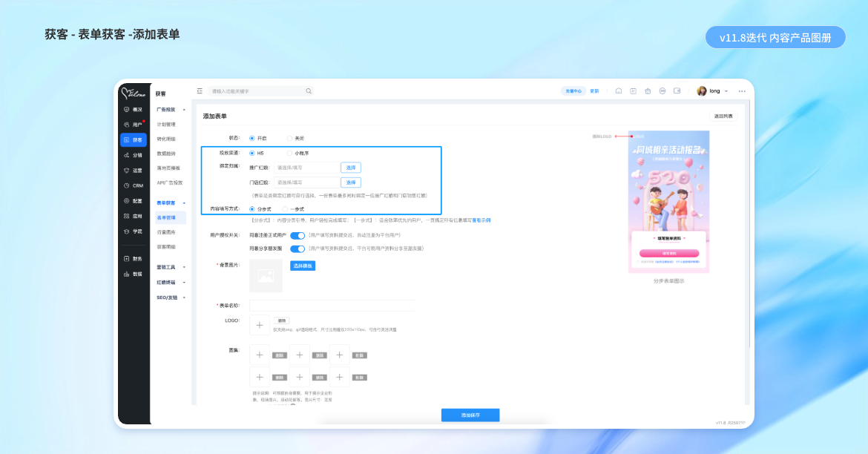Click the three-dot more icon

tap(742, 91)
